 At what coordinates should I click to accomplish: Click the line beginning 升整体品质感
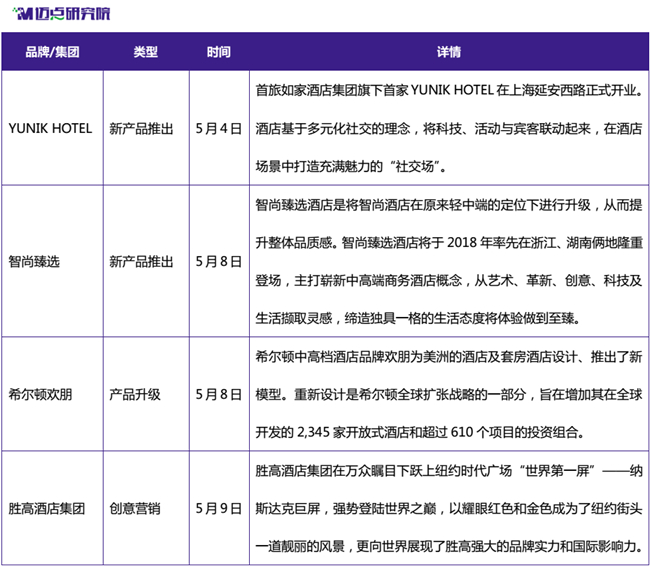[449, 243]
